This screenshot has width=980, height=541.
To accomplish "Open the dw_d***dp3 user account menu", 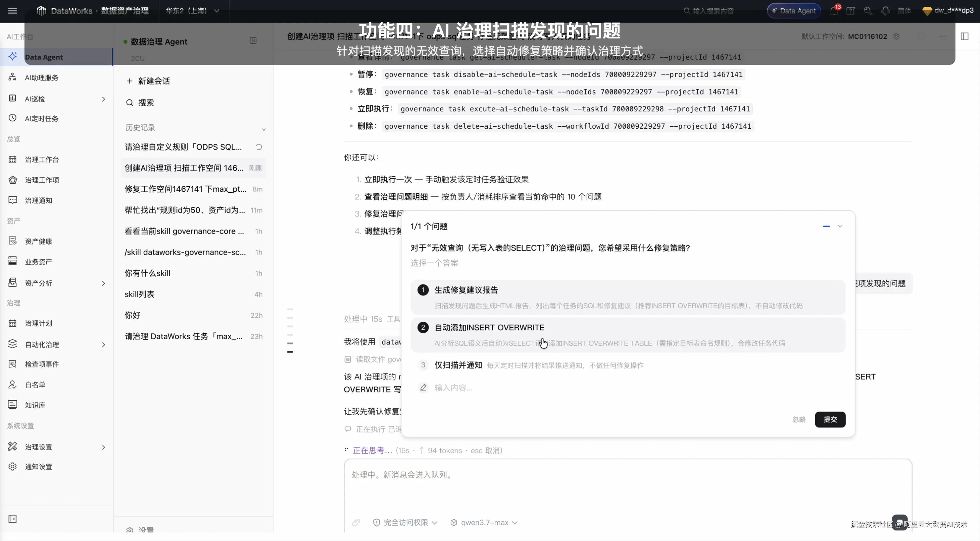I will click(x=948, y=11).
